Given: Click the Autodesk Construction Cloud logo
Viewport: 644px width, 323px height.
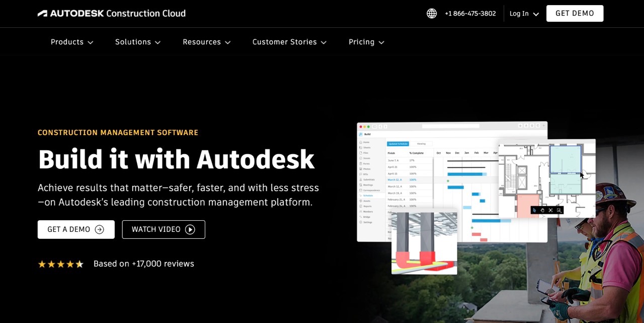Looking at the screenshot, I should (x=111, y=14).
